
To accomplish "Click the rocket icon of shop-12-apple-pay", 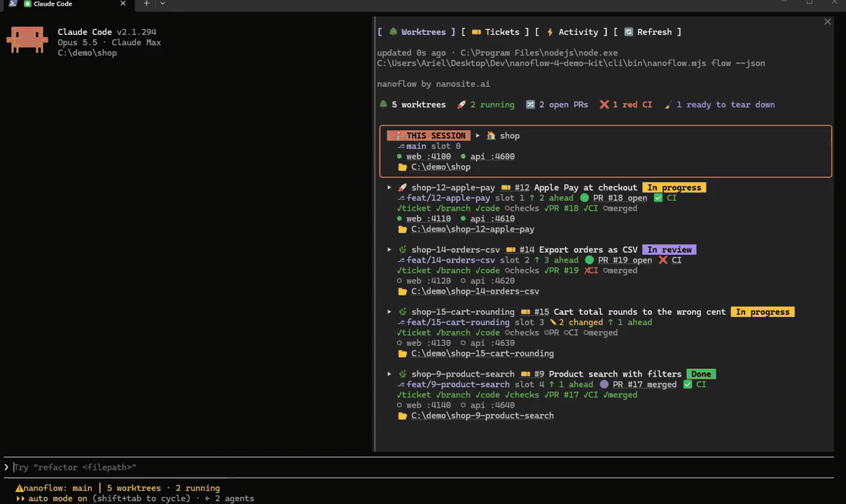I will click(402, 188).
